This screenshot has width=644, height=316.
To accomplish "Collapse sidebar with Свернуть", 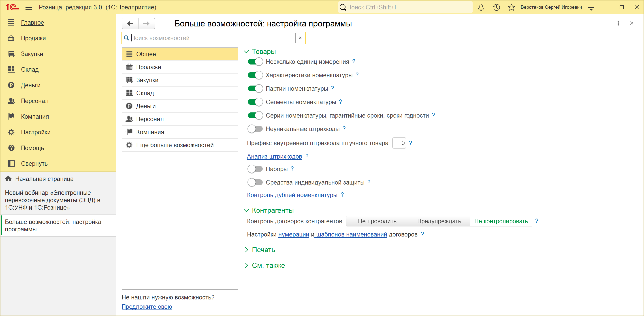I will pos(34,164).
